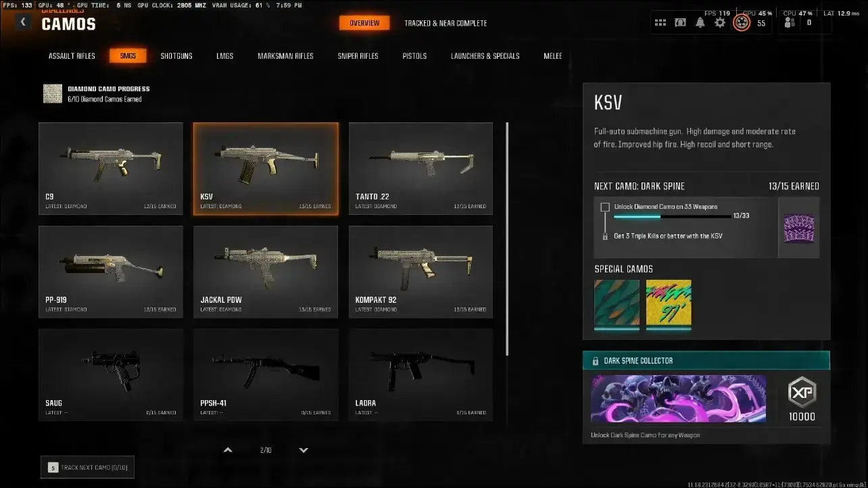The width and height of the screenshot is (868, 488).
Task: Check the Unlock Diamond Camo challenge box
Action: (605, 207)
